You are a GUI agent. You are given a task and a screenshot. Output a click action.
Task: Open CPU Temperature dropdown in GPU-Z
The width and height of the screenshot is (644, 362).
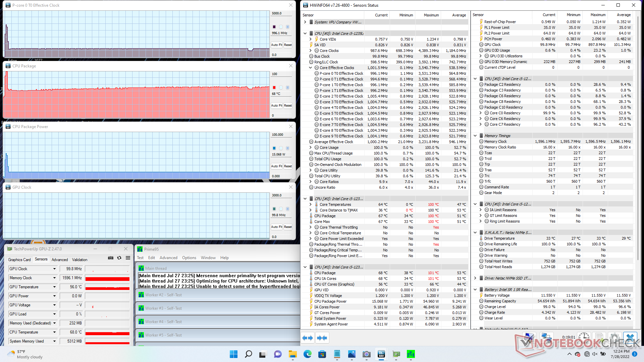point(54,332)
